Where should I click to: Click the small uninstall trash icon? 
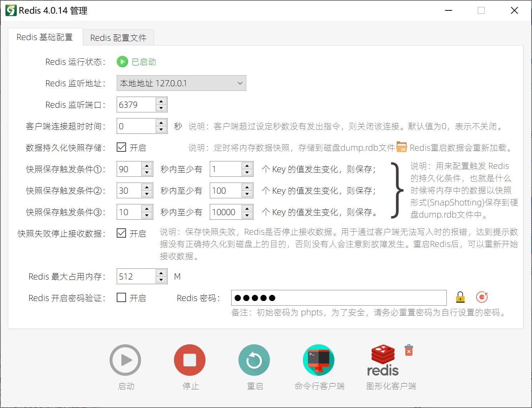pos(408,350)
